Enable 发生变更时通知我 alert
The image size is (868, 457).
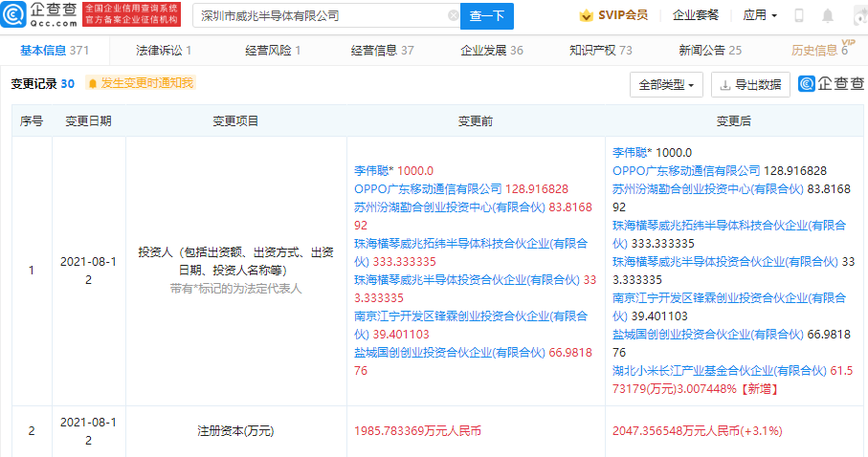point(142,83)
